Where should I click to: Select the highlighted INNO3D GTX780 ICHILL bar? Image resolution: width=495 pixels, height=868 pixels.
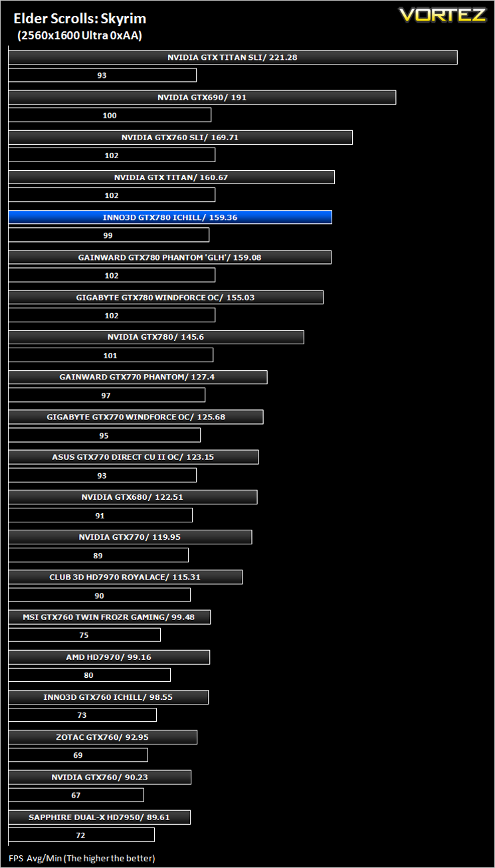point(170,217)
